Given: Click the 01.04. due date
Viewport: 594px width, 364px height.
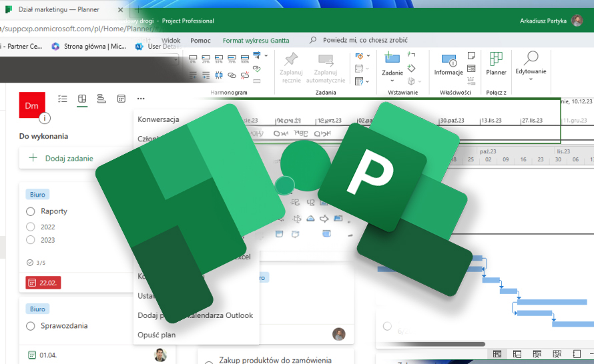Looking at the screenshot, I should 43,355.
